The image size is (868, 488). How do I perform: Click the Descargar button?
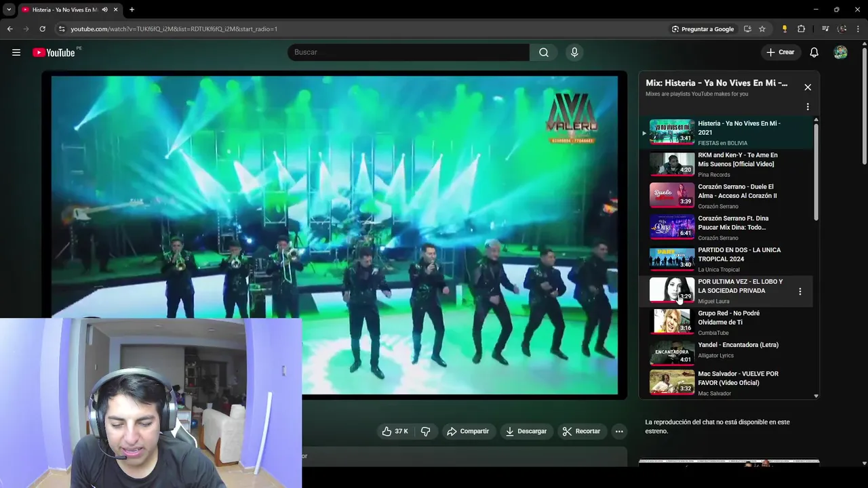(526, 431)
